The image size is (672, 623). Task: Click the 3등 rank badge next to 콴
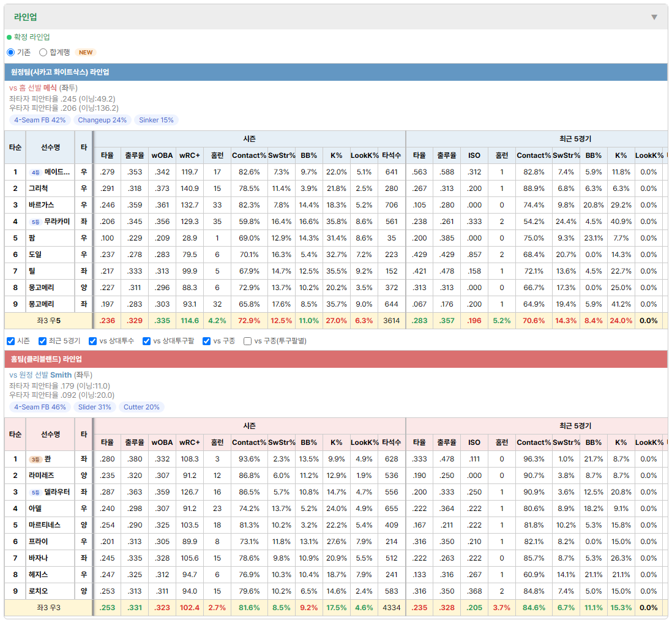pos(35,460)
